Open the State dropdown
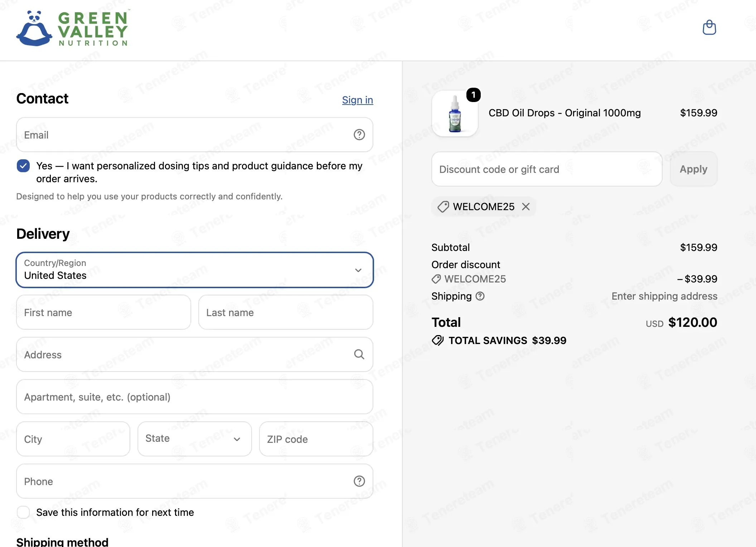The width and height of the screenshot is (756, 547). 195,439
